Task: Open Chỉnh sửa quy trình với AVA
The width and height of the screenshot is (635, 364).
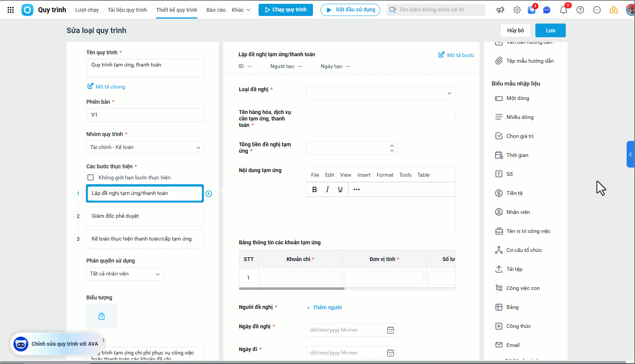Action: (x=57, y=344)
